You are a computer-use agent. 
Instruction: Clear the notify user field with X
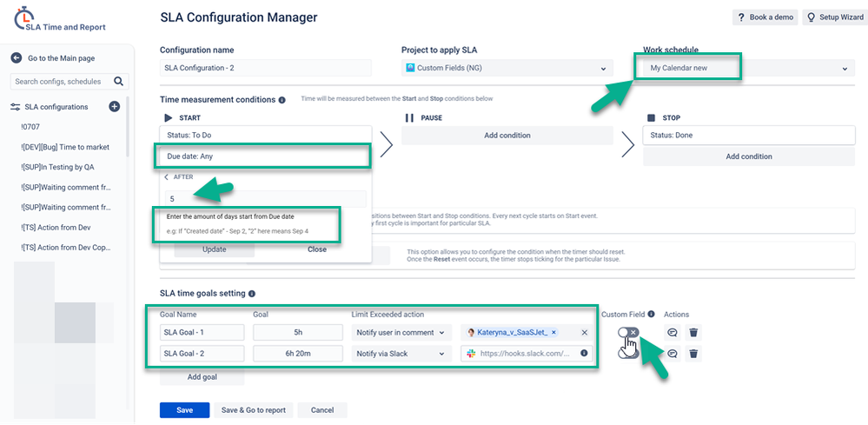[x=585, y=333]
